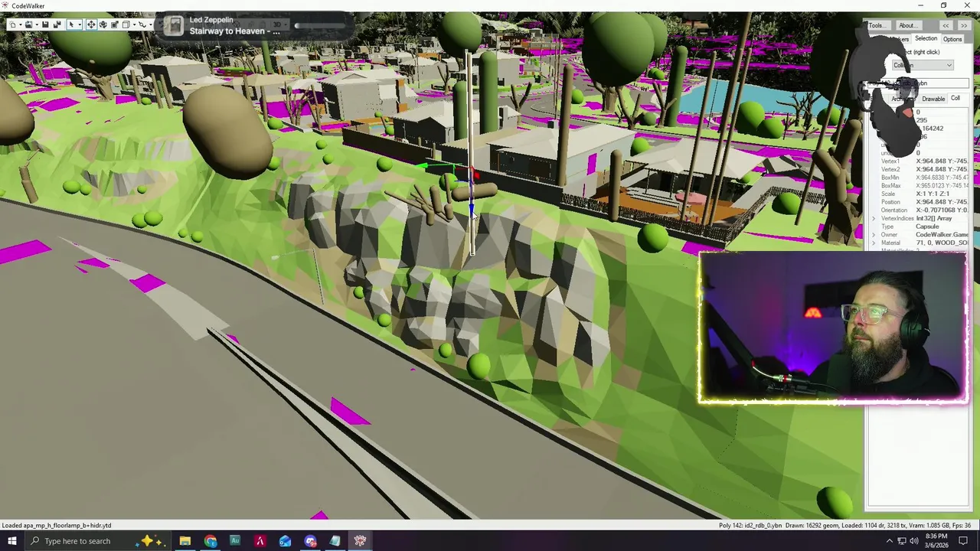The height and width of the screenshot is (551, 980).
Task: Select the Scale property row
Action: tap(919, 194)
